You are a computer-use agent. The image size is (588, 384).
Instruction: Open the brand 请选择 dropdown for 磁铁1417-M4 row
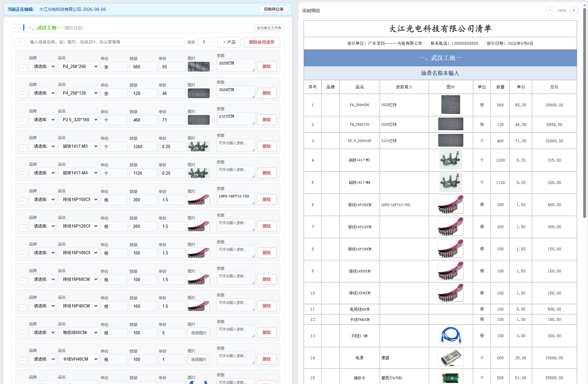coord(43,173)
